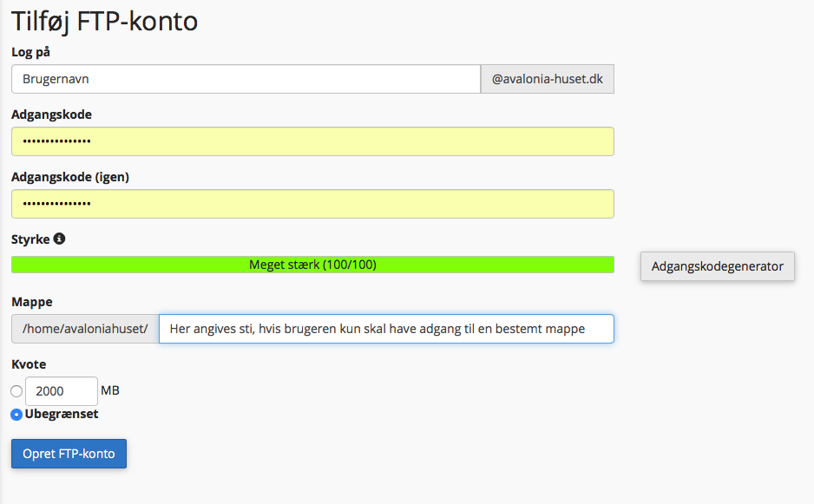Click the Kvote label
The image size is (814, 504).
click(29, 364)
